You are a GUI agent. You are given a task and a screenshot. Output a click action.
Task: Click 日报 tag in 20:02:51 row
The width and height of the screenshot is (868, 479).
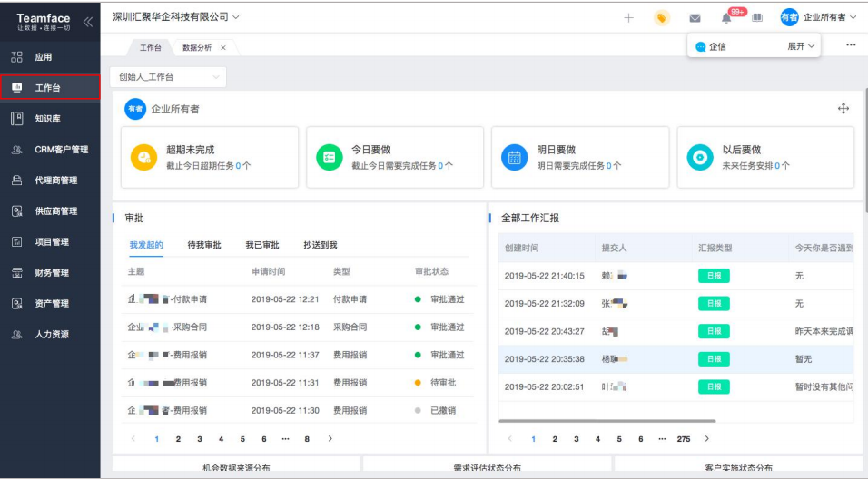click(x=714, y=386)
